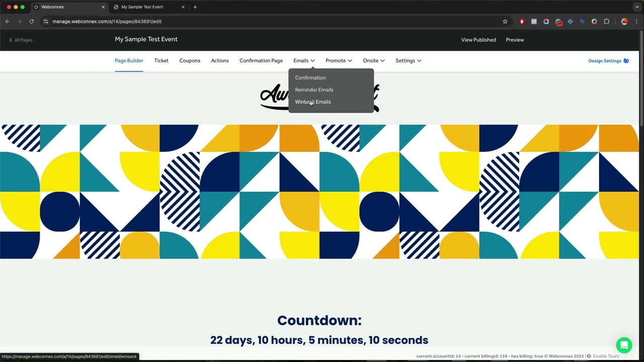644x362 pixels.
Task: Open the Confirmation Page tab
Action: click(x=261, y=61)
